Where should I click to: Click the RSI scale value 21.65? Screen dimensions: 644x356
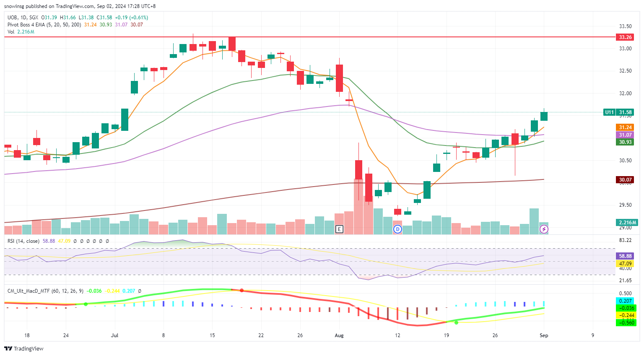point(626,281)
